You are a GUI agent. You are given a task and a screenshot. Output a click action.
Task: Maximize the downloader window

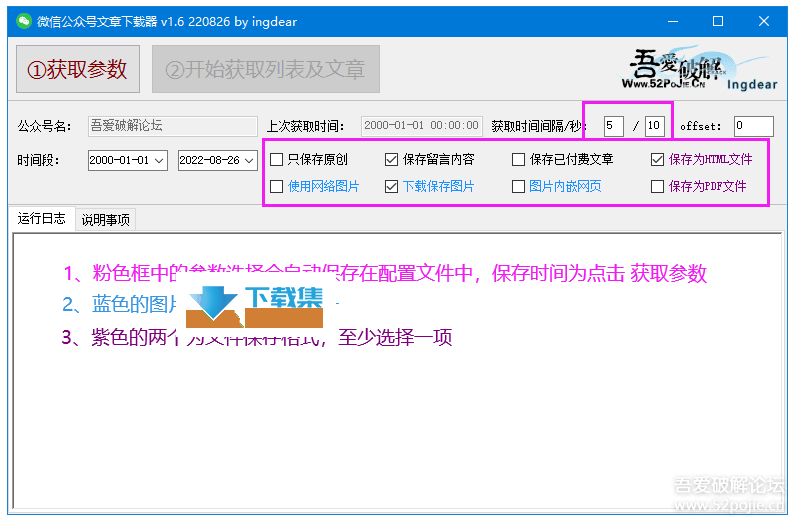click(x=718, y=21)
